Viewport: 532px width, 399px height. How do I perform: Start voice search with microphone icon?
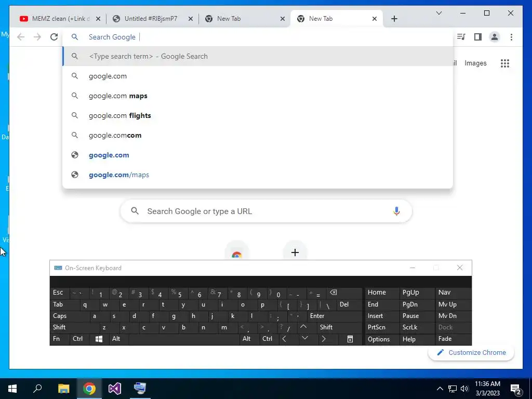396,211
